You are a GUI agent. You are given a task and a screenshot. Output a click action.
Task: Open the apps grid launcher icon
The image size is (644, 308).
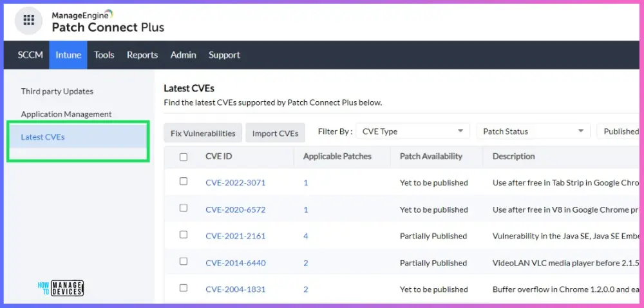pyautogui.click(x=28, y=20)
